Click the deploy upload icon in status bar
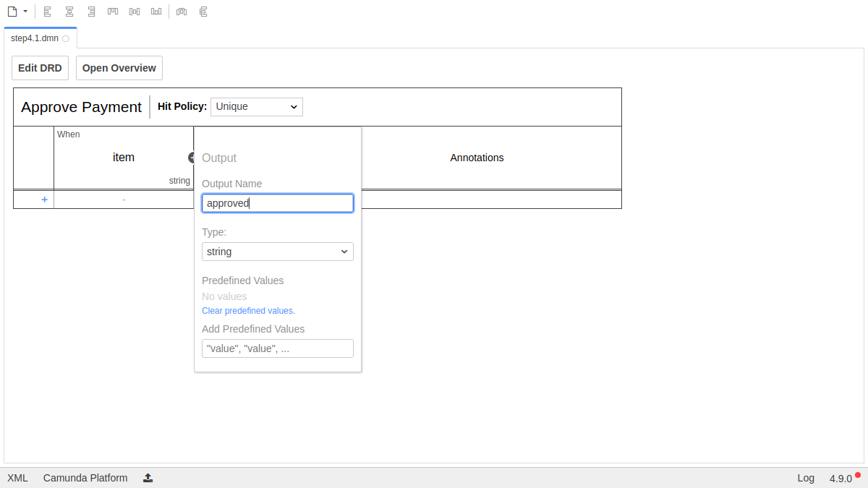This screenshot has width=868, height=488. 148,478
